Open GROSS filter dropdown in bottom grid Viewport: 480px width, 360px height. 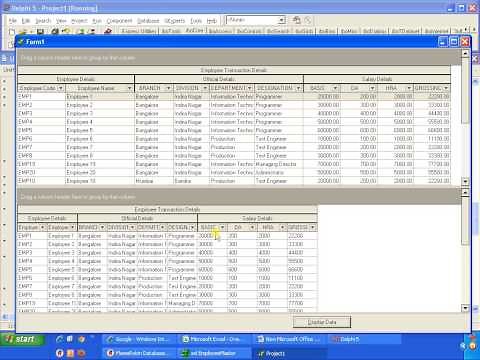pos(312,227)
